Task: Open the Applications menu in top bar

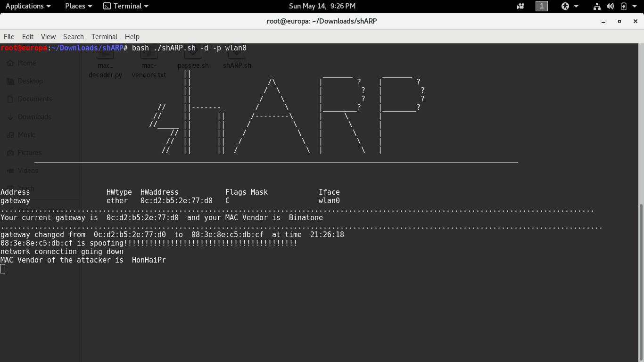Action: coord(28,6)
